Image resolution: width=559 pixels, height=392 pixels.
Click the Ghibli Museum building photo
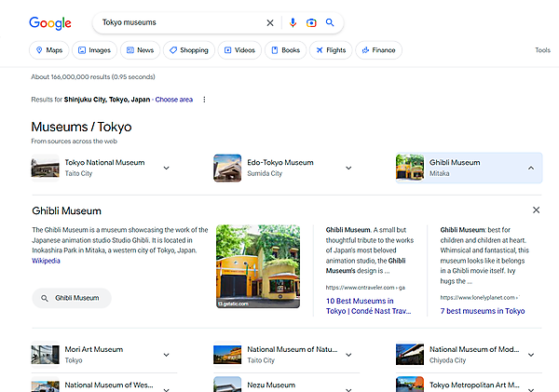pos(258,265)
